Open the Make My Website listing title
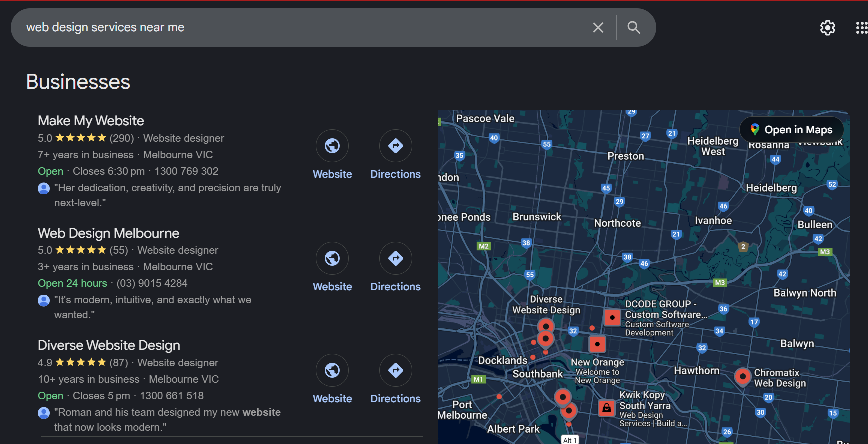Viewport: 868px width, 444px height. point(91,121)
